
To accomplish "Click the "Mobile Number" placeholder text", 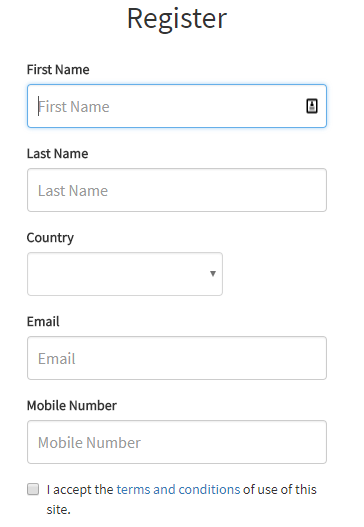I will pos(89,443).
